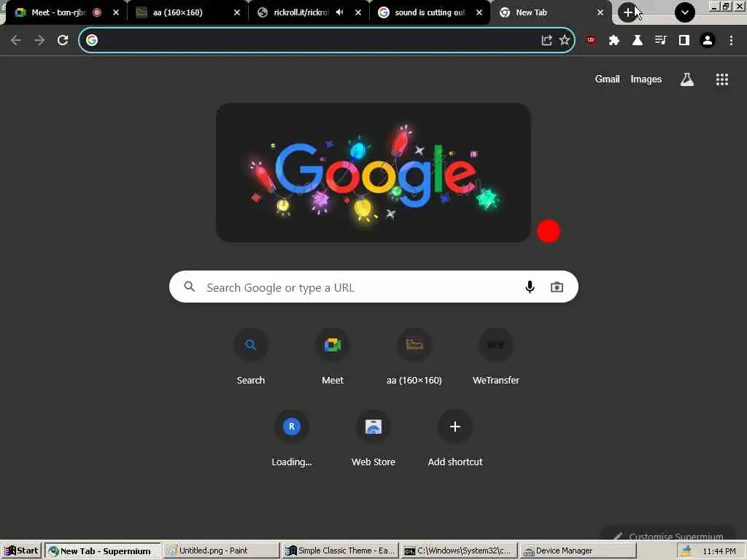Switch to the command prompt taskbar window
The height and width of the screenshot is (560, 747).
pyautogui.click(x=460, y=551)
